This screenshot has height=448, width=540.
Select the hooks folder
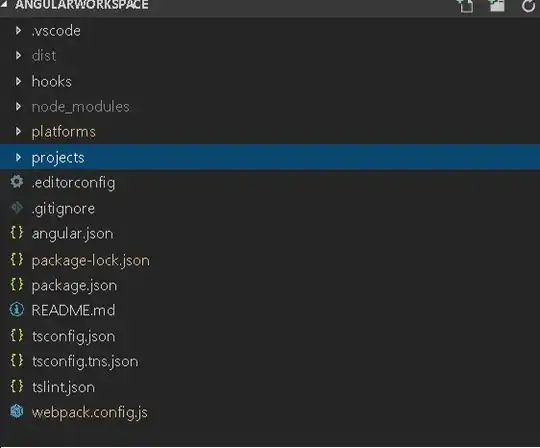coord(270,81)
